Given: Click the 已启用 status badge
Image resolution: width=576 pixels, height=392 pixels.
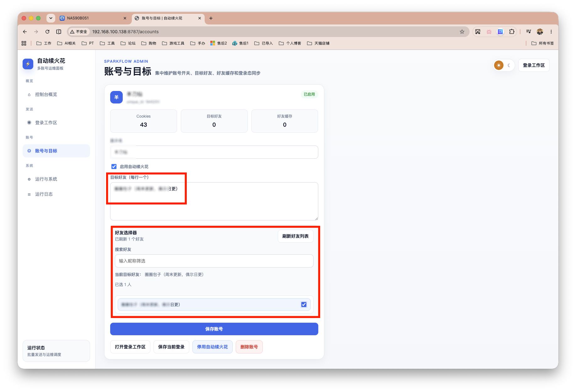Looking at the screenshot, I should coord(309,94).
